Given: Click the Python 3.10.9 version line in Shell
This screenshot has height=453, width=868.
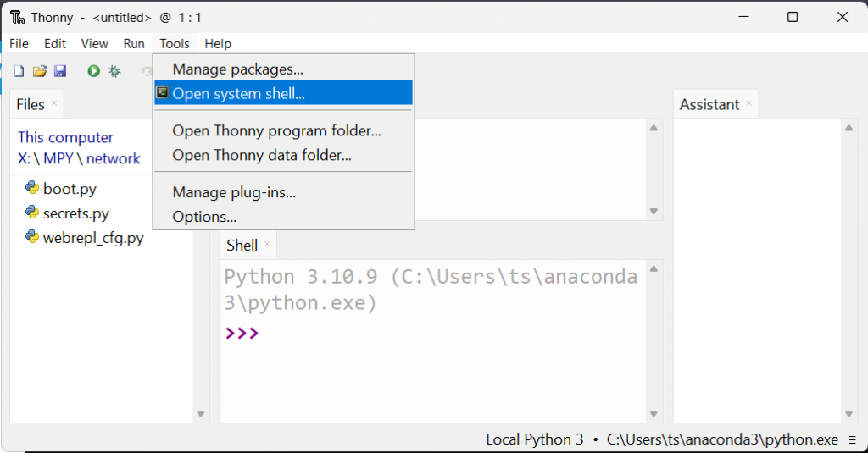Looking at the screenshot, I should click(x=431, y=290).
